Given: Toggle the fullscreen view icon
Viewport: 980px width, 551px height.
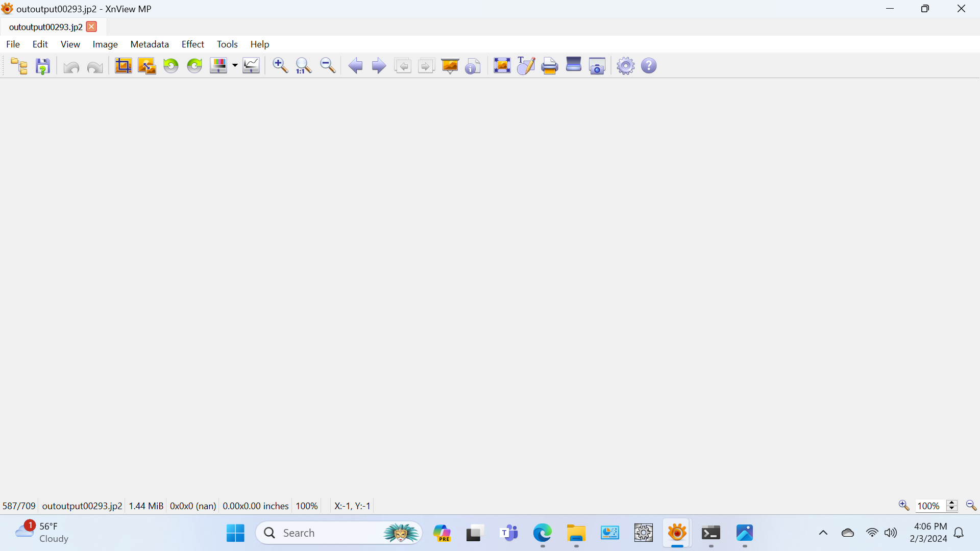Looking at the screenshot, I should [x=502, y=66].
